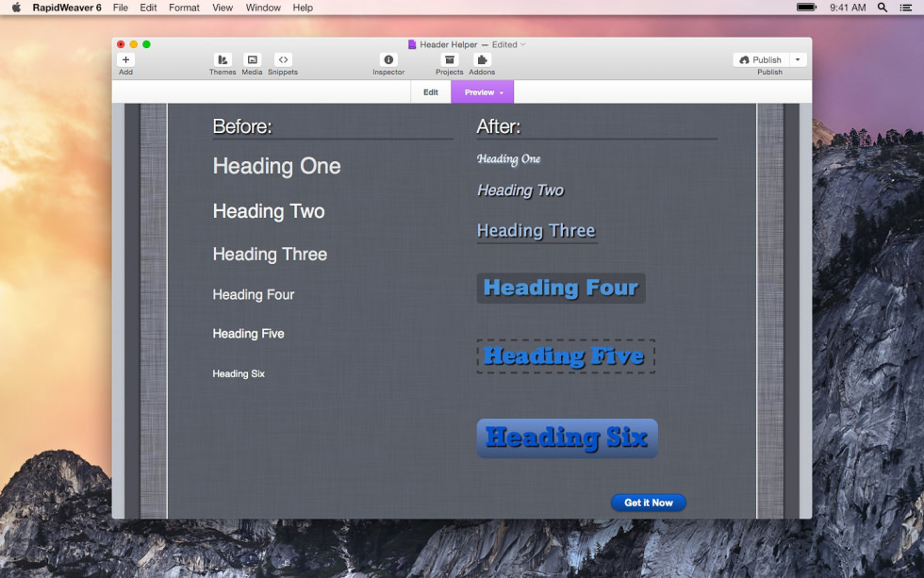
Task: Open the Window menu
Action: pos(263,8)
